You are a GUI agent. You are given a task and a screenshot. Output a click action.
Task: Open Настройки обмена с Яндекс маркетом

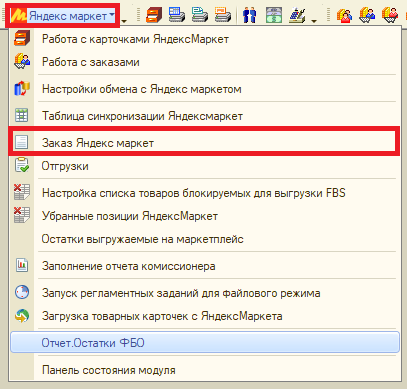click(x=205, y=89)
